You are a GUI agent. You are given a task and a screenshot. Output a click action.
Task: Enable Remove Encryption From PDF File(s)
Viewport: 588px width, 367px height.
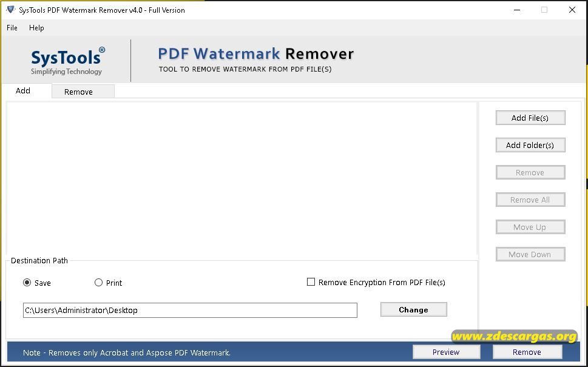[x=311, y=282]
